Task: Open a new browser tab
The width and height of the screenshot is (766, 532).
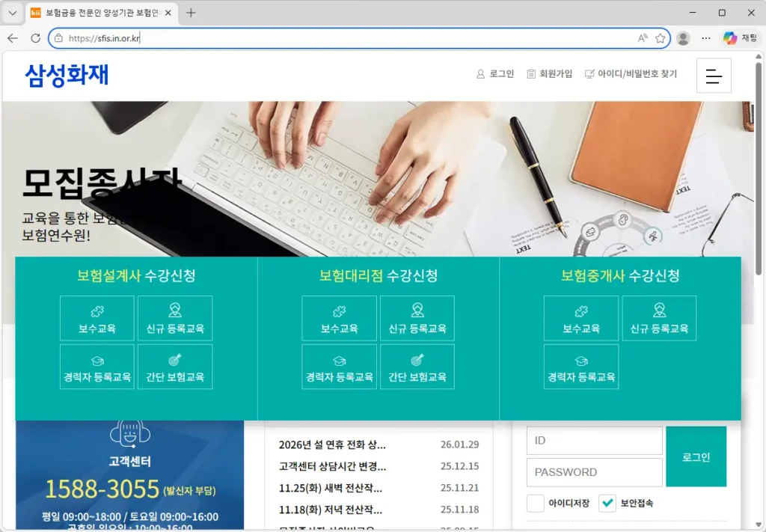Action: 191,13
